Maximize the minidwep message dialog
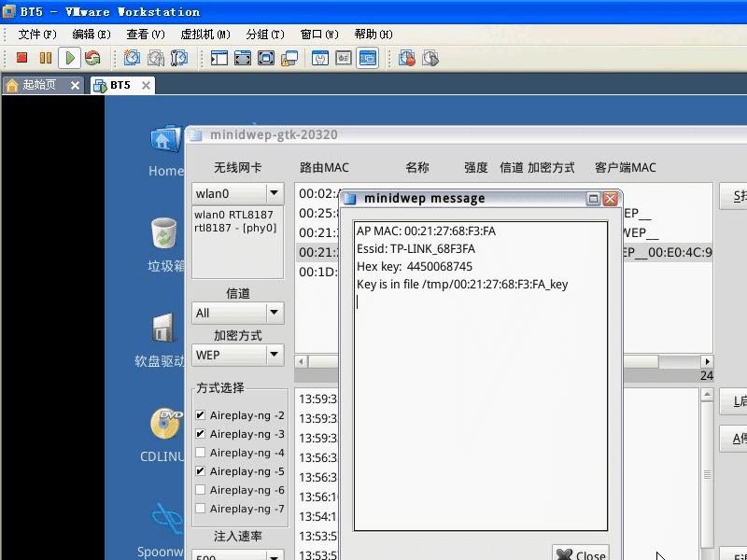 (x=593, y=199)
